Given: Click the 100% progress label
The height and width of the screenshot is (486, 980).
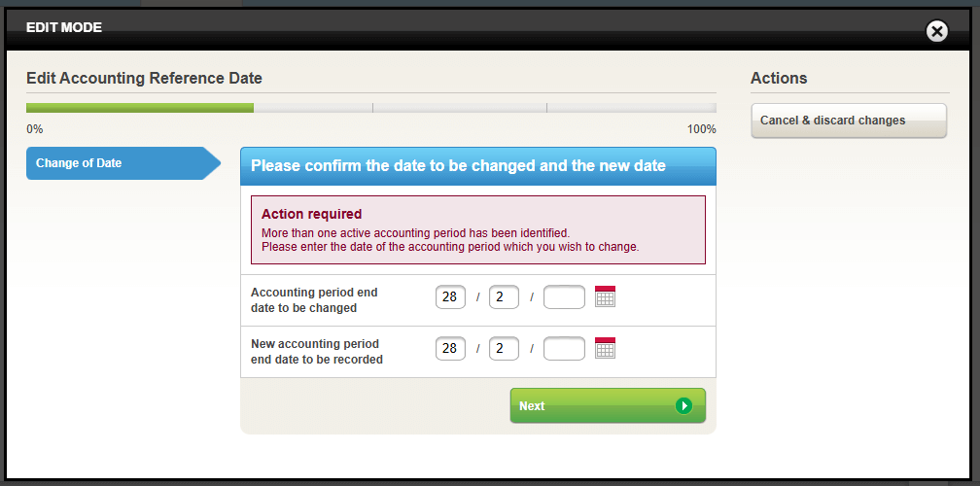Looking at the screenshot, I should pyautogui.click(x=701, y=129).
